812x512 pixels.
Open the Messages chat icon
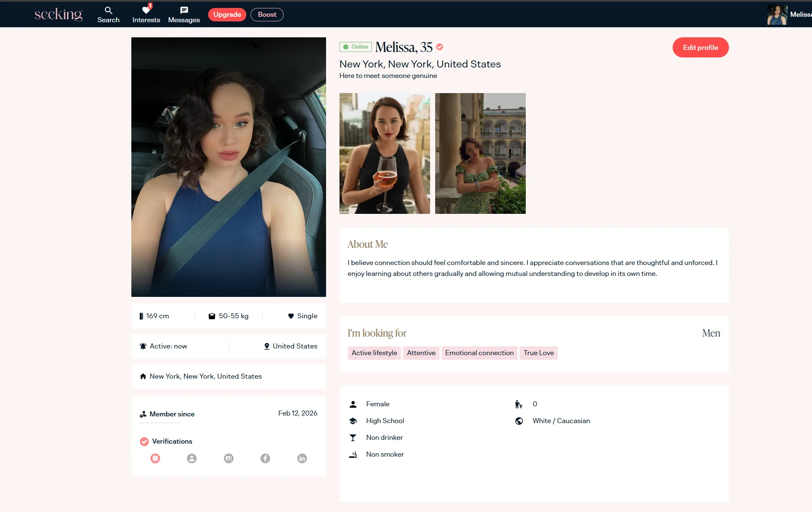[x=184, y=10]
